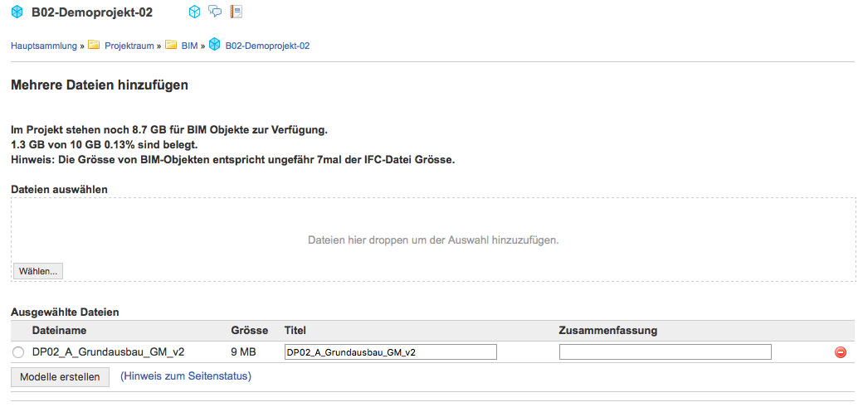Image resolution: width=868 pixels, height=407 pixels.
Task: Click the Wählen... file chooser button
Action: click(38, 271)
